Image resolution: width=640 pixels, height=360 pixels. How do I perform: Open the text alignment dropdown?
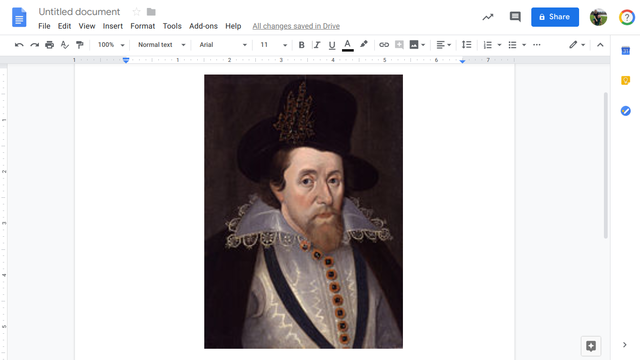pyautogui.click(x=443, y=45)
